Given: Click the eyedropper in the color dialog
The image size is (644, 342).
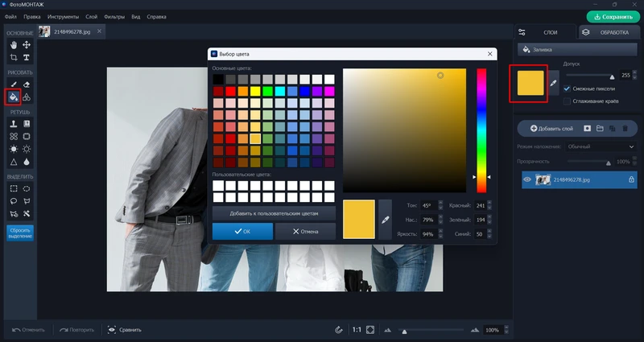Looking at the screenshot, I should coord(385,220).
